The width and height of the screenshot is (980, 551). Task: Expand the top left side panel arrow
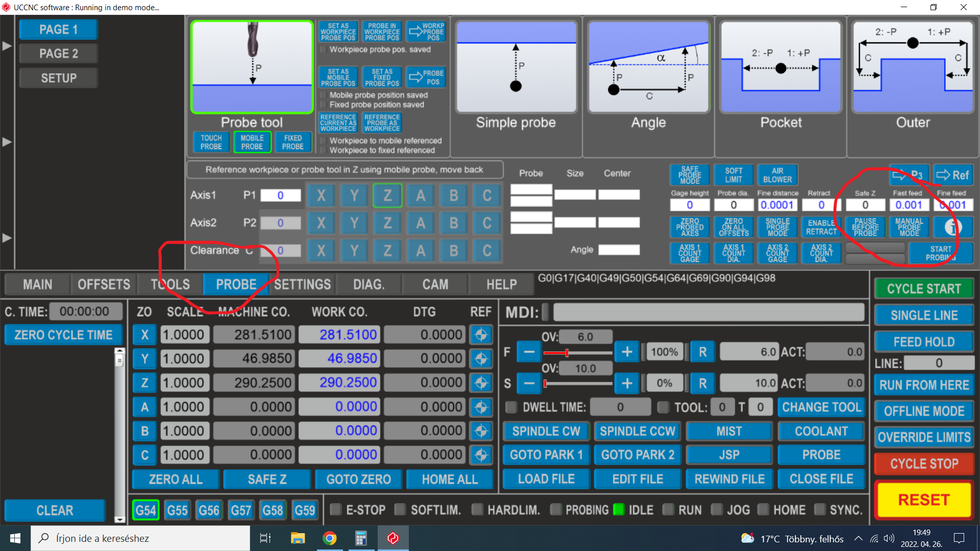(x=7, y=46)
